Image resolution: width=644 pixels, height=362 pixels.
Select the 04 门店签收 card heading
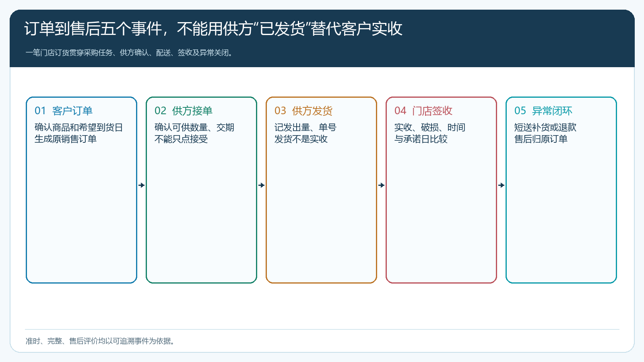pyautogui.click(x=423, y=111)
